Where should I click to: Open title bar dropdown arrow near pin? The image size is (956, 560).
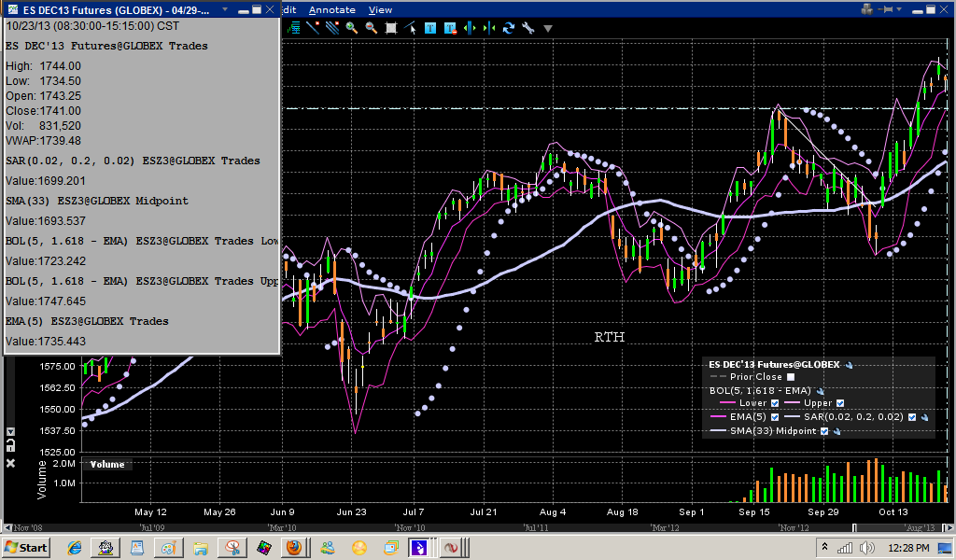[899, 10]
